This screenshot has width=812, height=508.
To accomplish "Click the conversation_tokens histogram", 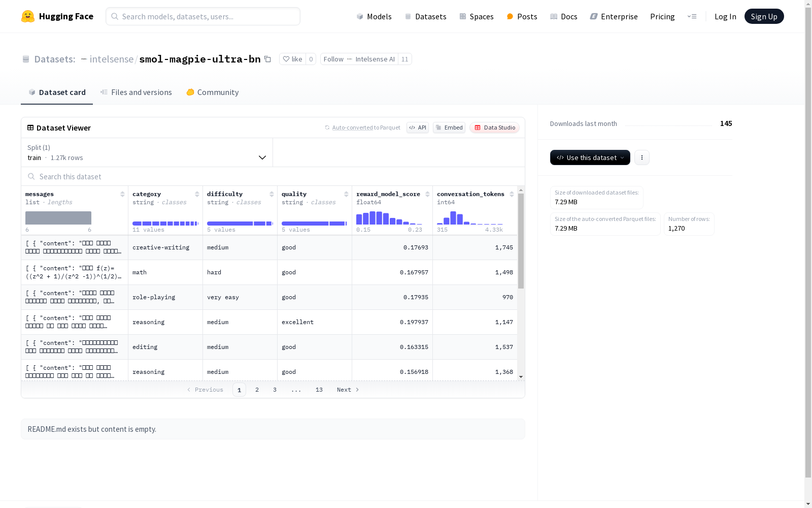I will (x=470, y=218).
